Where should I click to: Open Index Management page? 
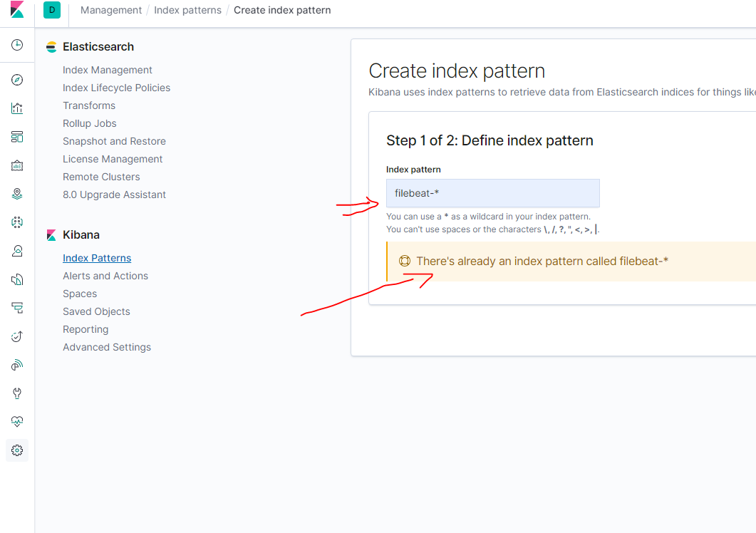click(107, 70)
